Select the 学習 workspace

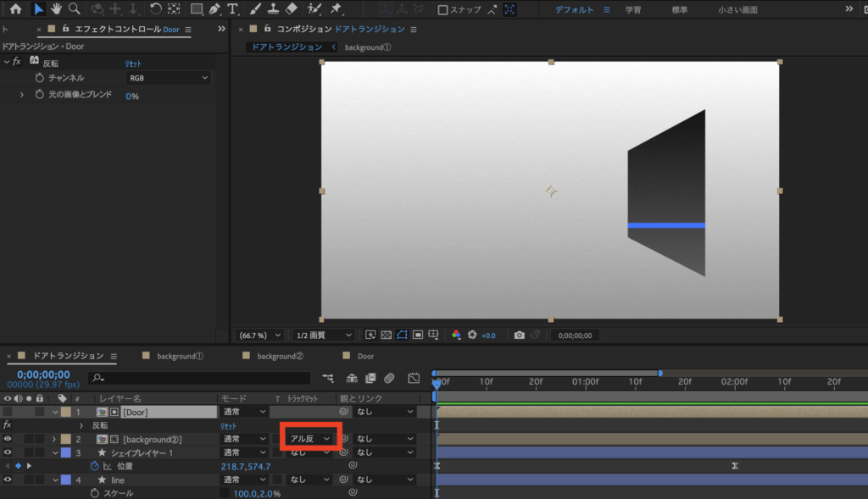pyautogui.click(x=633, y=10)
